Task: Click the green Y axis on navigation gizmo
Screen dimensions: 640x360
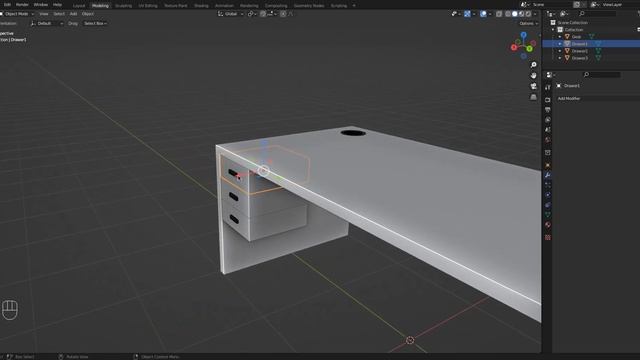Action: click(529, 49)
